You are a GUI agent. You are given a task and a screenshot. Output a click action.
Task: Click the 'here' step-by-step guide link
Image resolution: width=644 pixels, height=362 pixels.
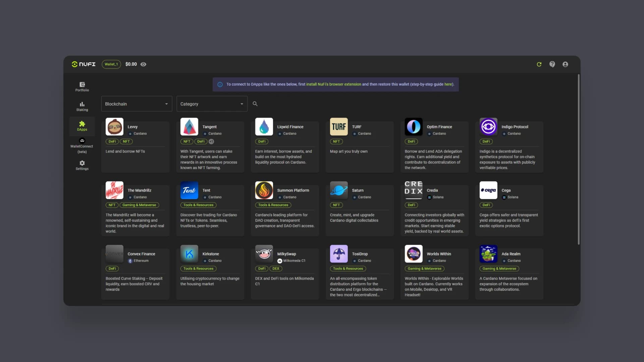[x=448, y=84]
